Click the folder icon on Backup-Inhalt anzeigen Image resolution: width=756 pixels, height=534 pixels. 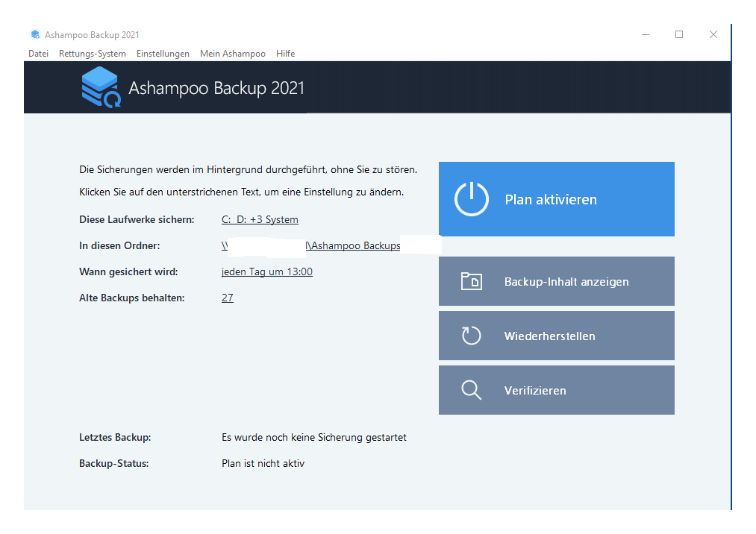471,281
